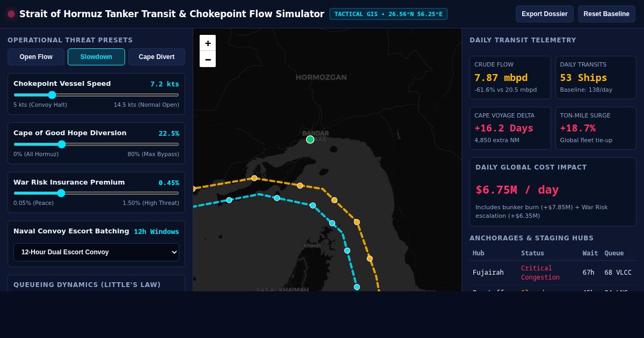
Task: Open the Naval Convoy Escort Batching dropdown
Action: pos(96,252)
